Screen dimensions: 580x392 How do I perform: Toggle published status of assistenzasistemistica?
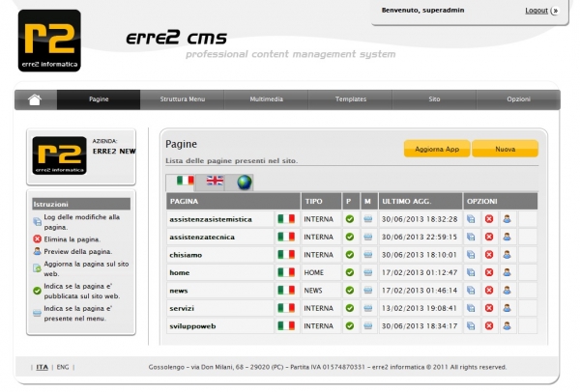pyautogui.click(x=350, y=219)
